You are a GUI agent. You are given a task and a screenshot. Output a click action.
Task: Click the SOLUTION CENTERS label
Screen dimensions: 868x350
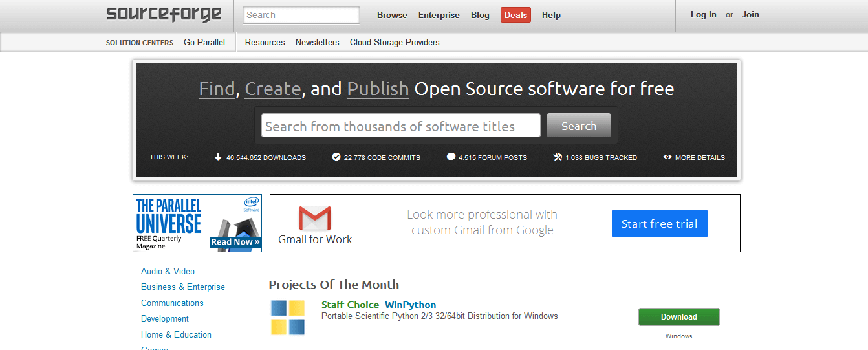[140, 43]
